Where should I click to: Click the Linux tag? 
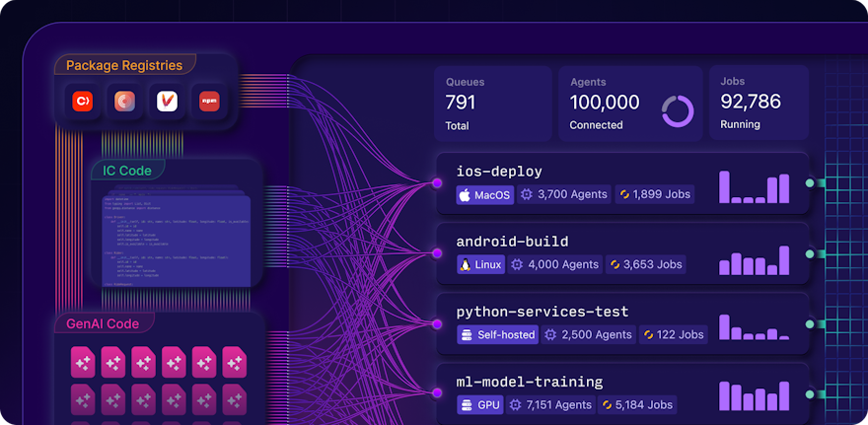(x=480, y=264)
